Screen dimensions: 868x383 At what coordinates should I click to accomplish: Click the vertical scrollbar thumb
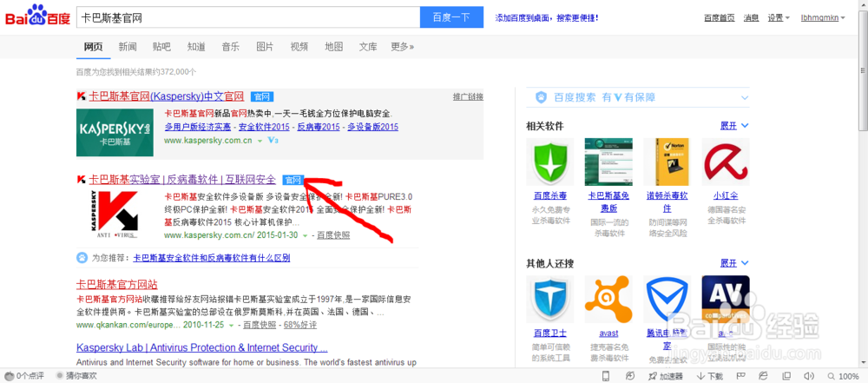863,69
